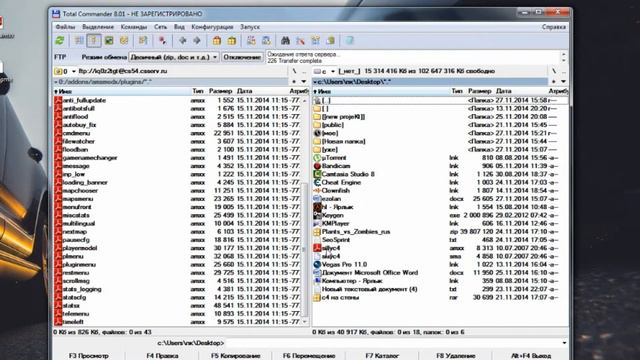Image resolution: width=640 pixels, height=360 pixels.
Task: Sort left panel by Размер column header
Action: click(x=220, y=91)
